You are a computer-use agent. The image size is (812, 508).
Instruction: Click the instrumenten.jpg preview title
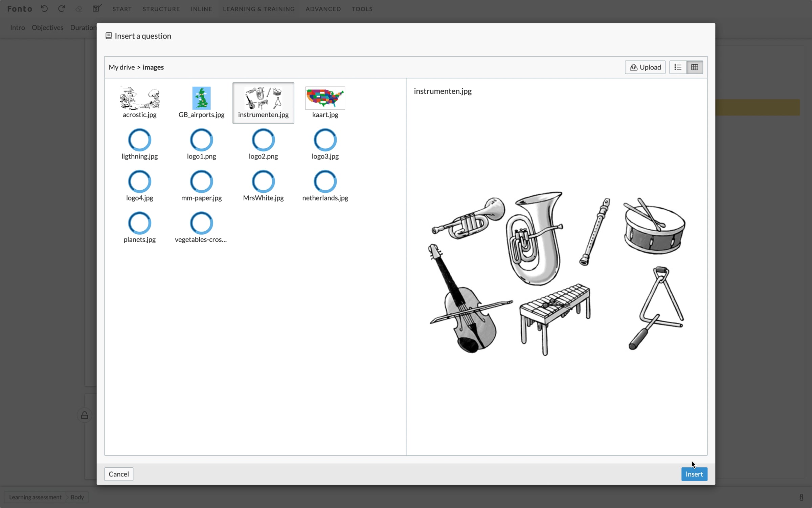coord(443,91)
